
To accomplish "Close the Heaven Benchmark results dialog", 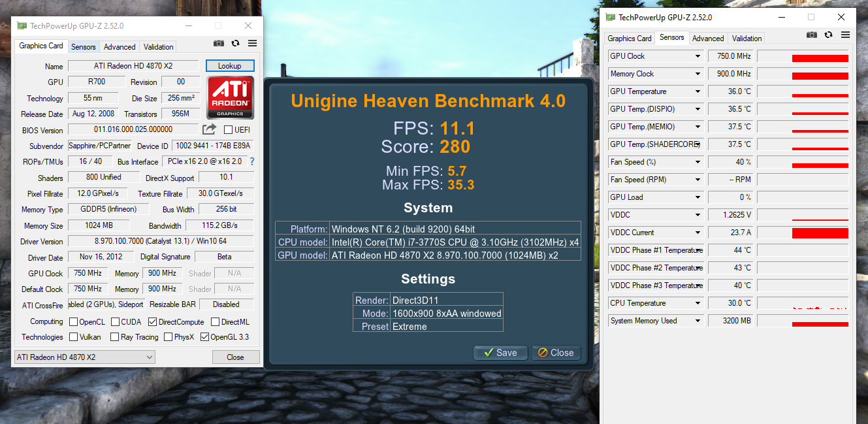I will (556, 353).
